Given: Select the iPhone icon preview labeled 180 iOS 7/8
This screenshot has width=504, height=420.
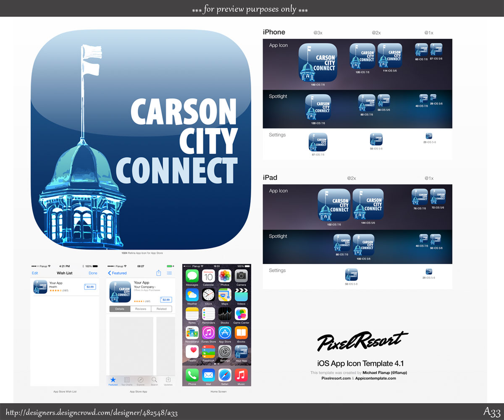Looking at the screenshot, I should (x=318, y=62).
